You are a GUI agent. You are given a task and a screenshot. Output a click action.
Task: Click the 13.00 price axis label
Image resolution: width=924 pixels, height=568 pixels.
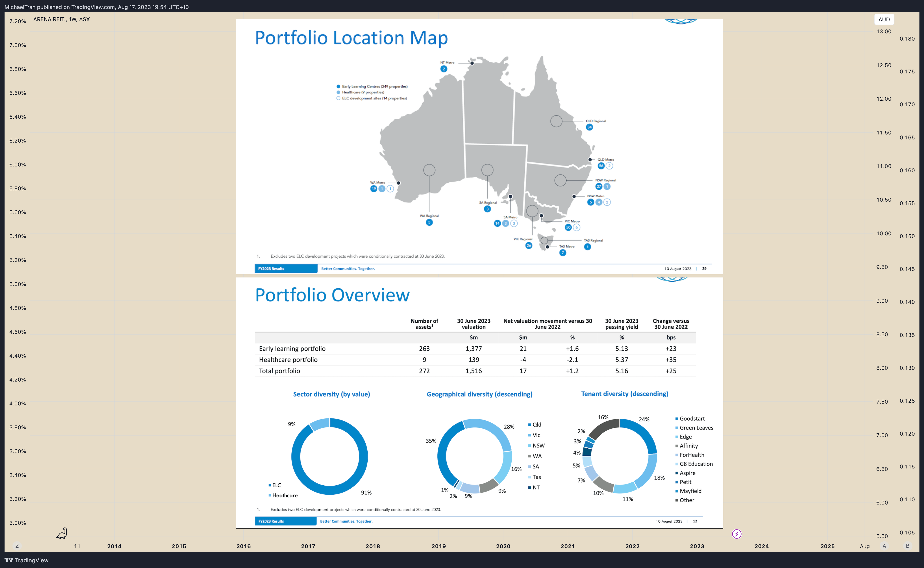pos(884,32)
